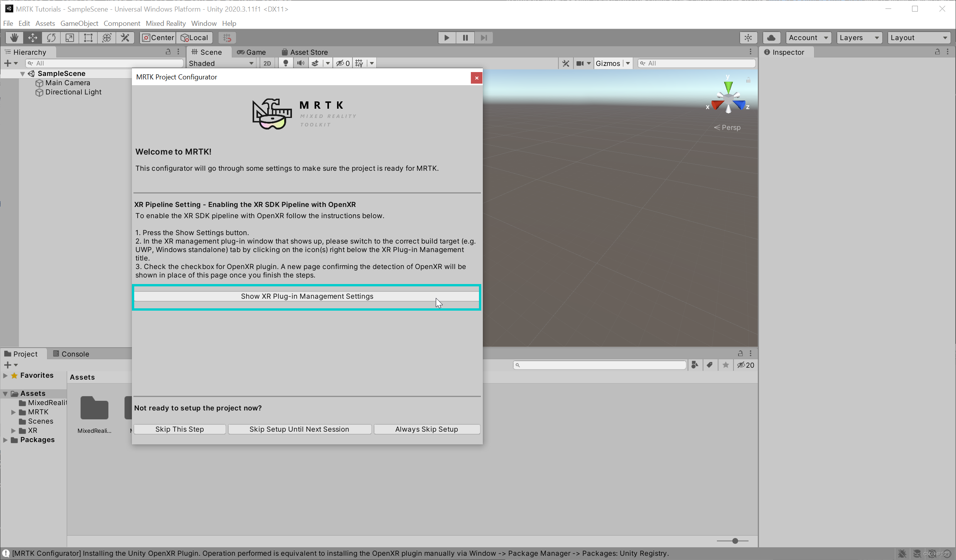Lock the Inspector panel
Image resolution: width=956 pixels, height=560 pixels.
coord(937,51)
